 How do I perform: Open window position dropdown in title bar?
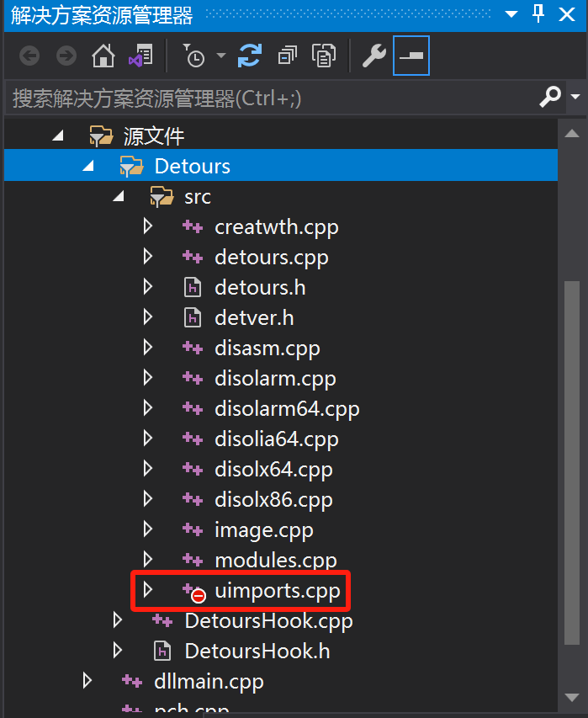[511, 14]
